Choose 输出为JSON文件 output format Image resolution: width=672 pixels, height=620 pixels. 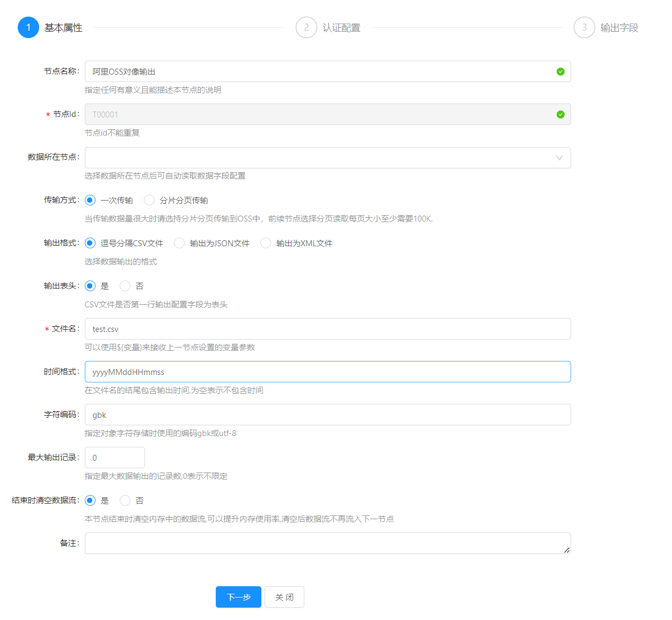point(180,243)
